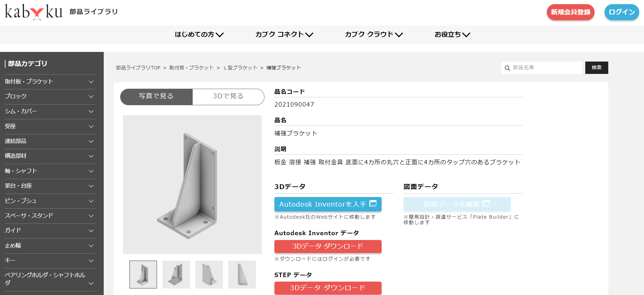Switch to 写真で見る view
The image size is (644, 295).
pyautogui.click(x=156, y=96)
